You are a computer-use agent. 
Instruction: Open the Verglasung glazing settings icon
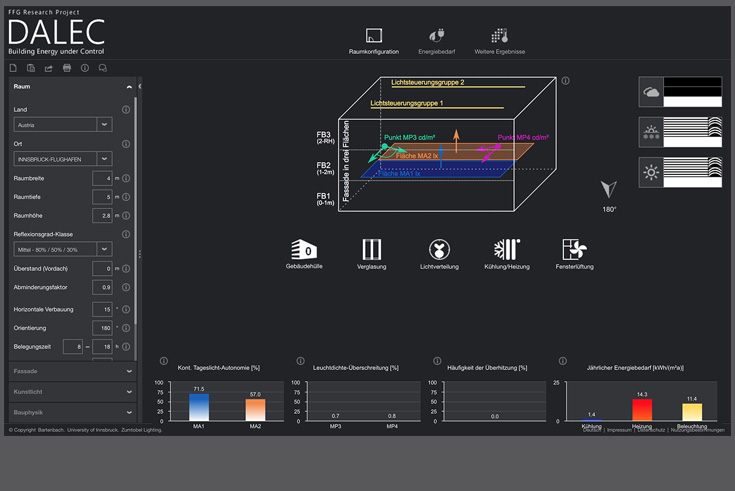click(372, 249)
